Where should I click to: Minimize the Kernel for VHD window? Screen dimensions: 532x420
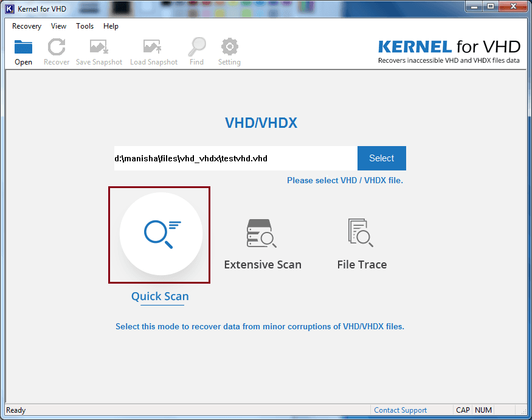point(474,7)
